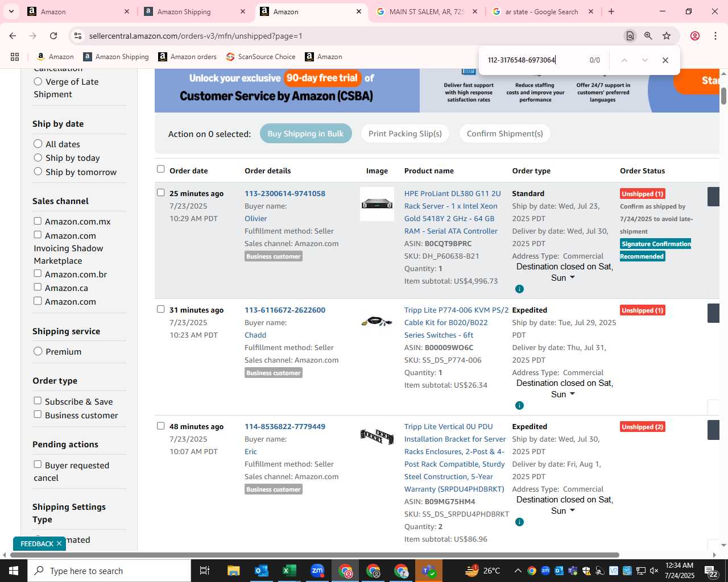
Task: Open ScanSource Choice bookmark
Action: point(261,57)
